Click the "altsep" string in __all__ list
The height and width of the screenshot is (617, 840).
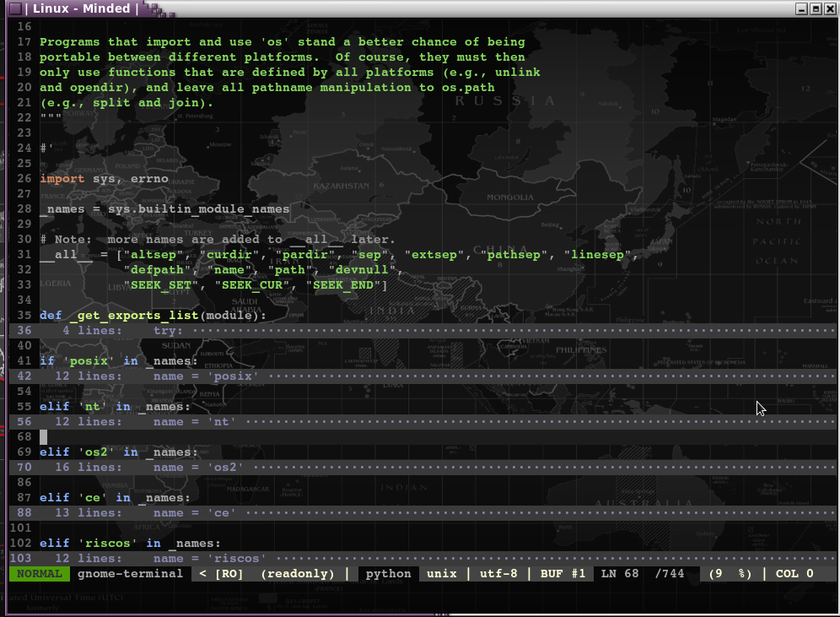click(153, 255)
